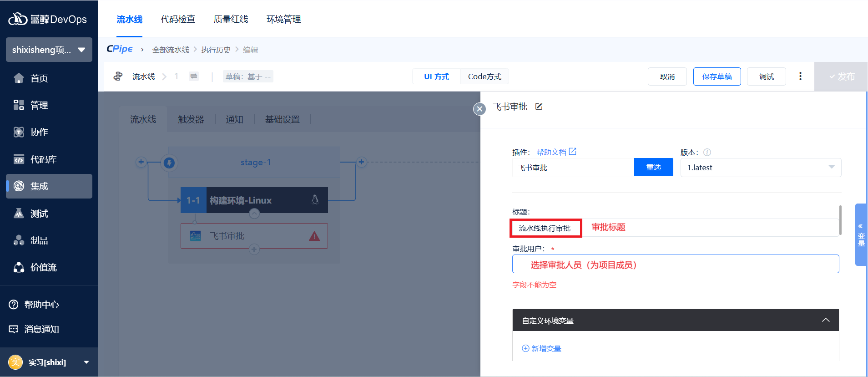Screen dimensions: 868x377
Task: Click the swap icon in the pipeline breadcrumb
Action: tap(194, 76)
